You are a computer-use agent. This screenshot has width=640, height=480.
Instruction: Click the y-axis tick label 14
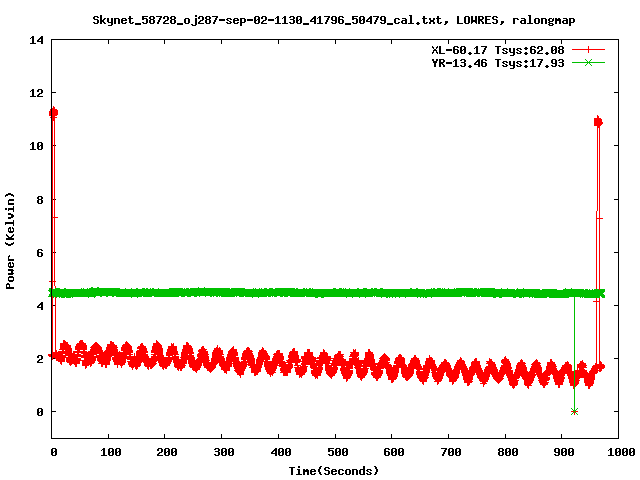tap(37, 40)
